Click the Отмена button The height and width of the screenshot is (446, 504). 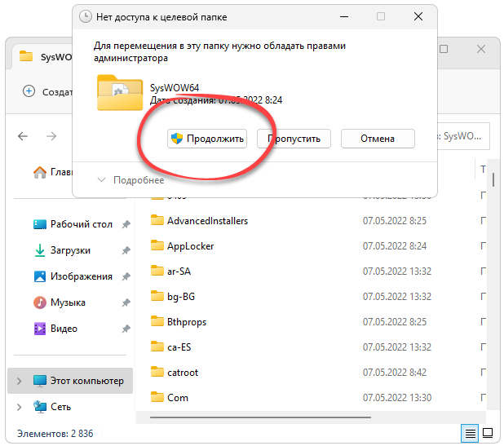(378, 139)
